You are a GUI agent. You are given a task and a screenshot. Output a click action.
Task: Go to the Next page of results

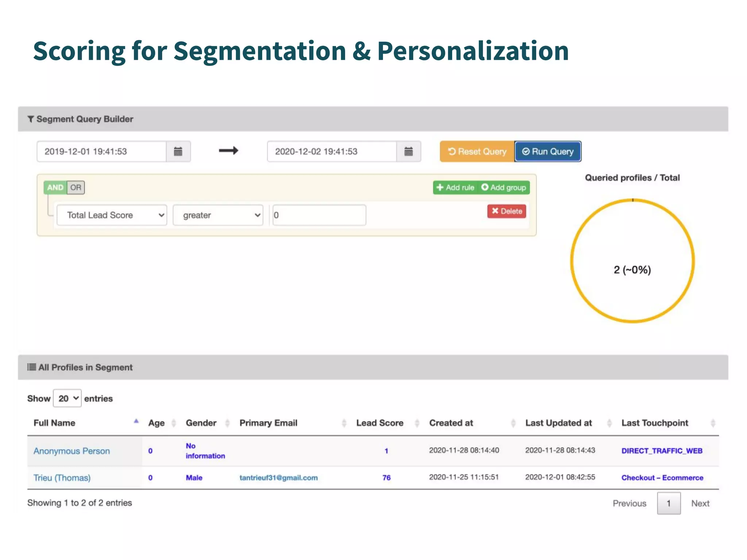[x=700, y=503]
